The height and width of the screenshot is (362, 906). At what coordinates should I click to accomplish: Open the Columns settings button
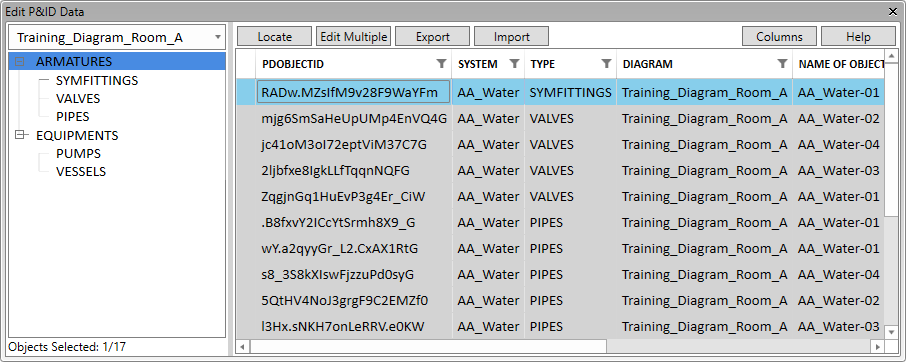coord(779,36)
